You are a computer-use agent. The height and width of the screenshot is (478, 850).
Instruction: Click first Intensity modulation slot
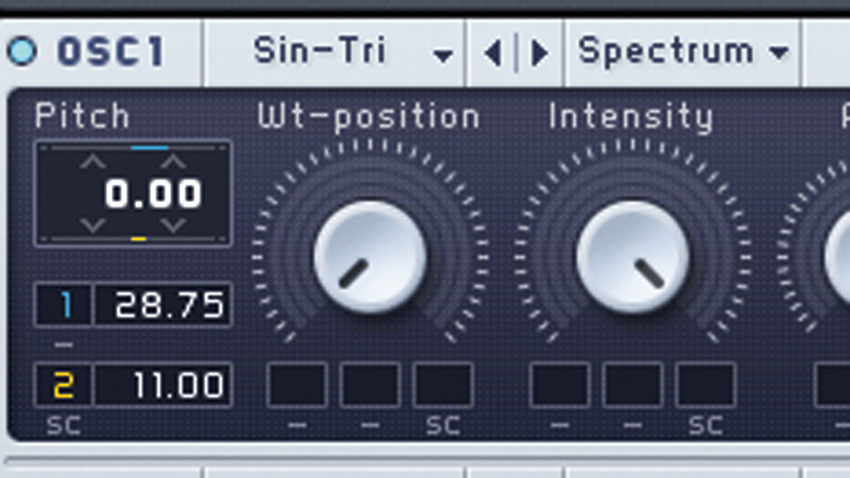[559, 385]
